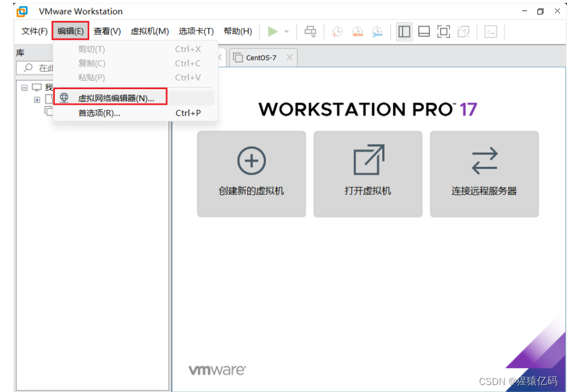Click the send Ctrl+Alt+Del toolbar icon
The height and width of the screenshot is (392, 567).
pyautogui.click(x=310, y=31)
